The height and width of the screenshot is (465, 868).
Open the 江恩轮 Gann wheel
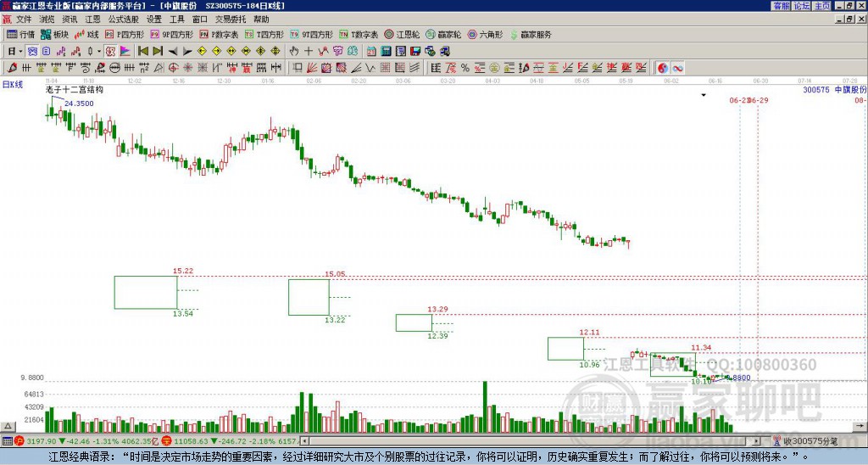click(x=402, y=34)
